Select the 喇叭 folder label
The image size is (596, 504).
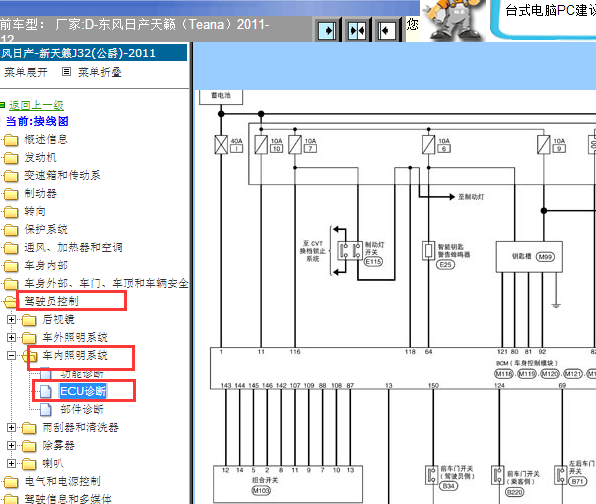53,463
